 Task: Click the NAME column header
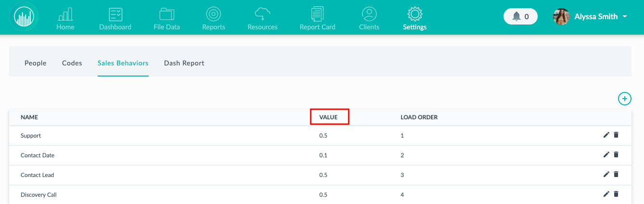[x=29, y=117]
